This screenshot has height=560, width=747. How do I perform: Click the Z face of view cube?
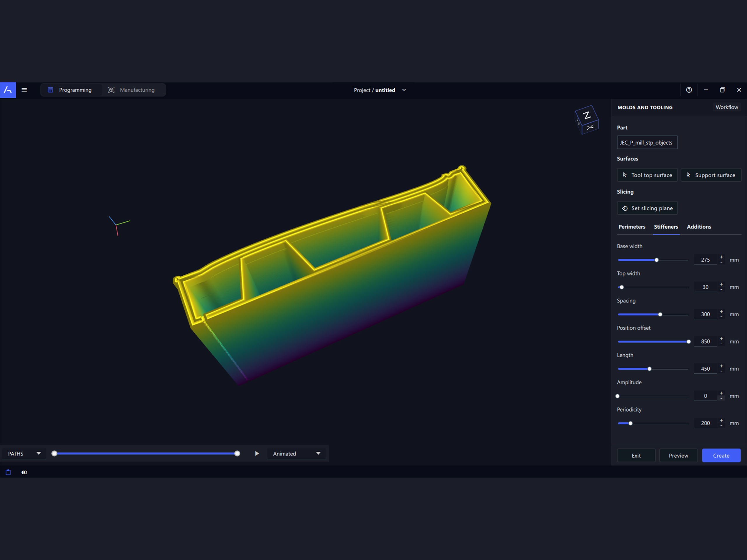point(587,116)
